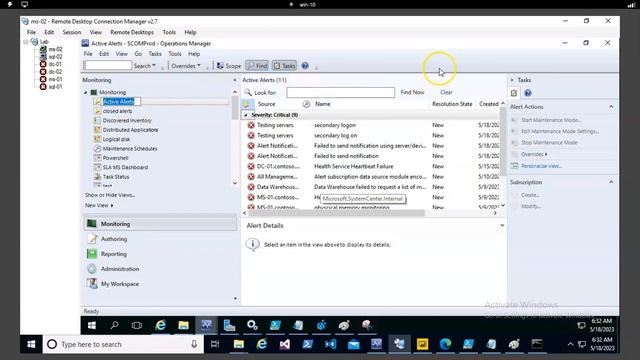This screenshot has height=360, width=640.
Task: Switch to My Workspace
Action: [x=160, y=284]
